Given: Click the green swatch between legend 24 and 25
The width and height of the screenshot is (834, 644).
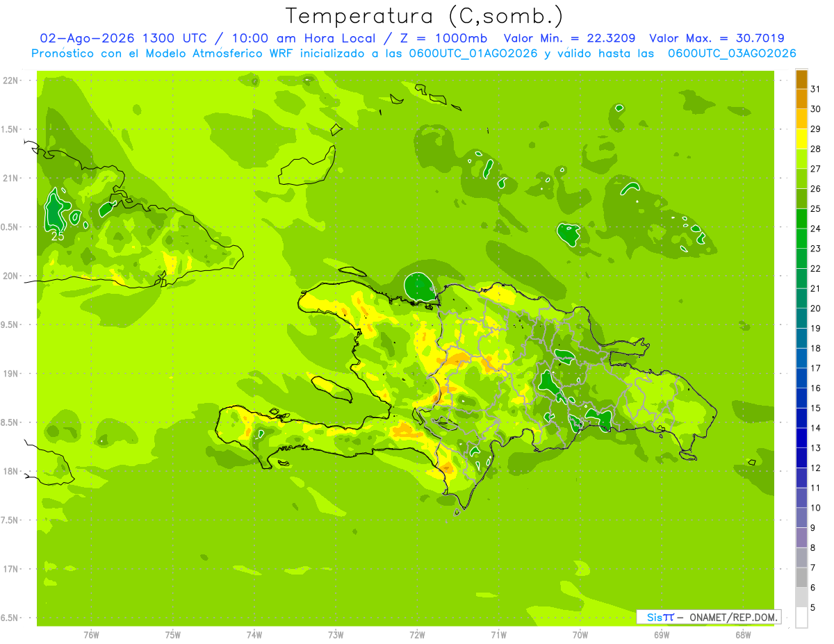Looking at the screenshot, I should pyautogui.click(x=801, y=219).
